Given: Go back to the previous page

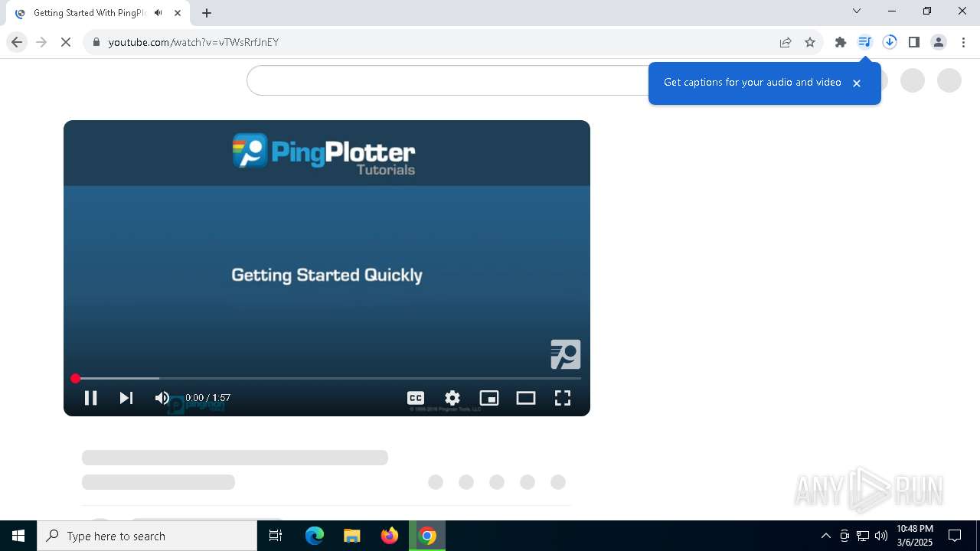Looking at the screenshot, I should click(17, 42).
